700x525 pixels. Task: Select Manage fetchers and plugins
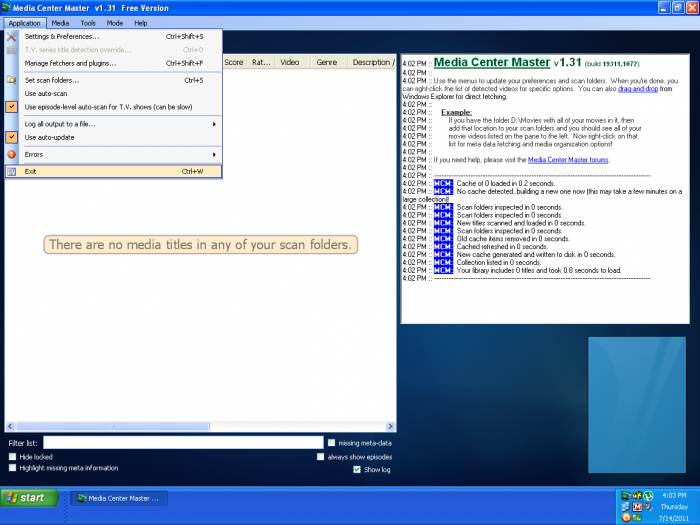[114, 63]
